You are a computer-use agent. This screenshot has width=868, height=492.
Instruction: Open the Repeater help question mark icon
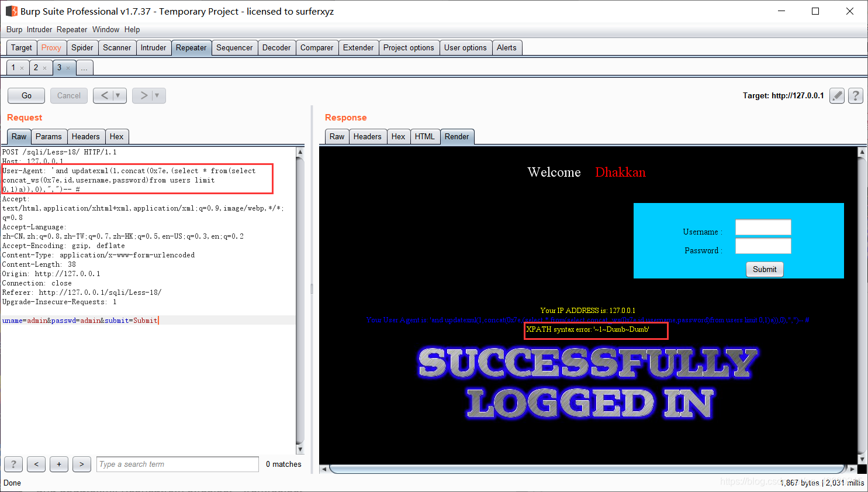(856, 95)
